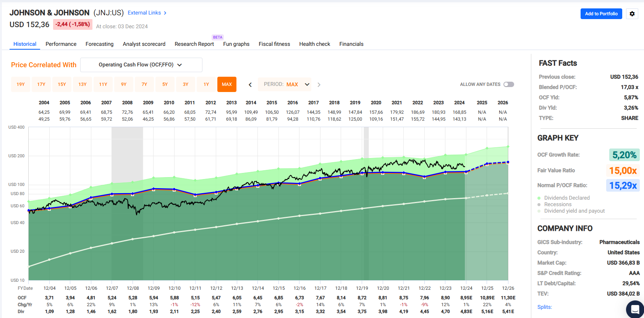Toggle the Dividends Declared legend dot
Image resolution: width=644 pixels, height=318 pixels.
(539, 198)
